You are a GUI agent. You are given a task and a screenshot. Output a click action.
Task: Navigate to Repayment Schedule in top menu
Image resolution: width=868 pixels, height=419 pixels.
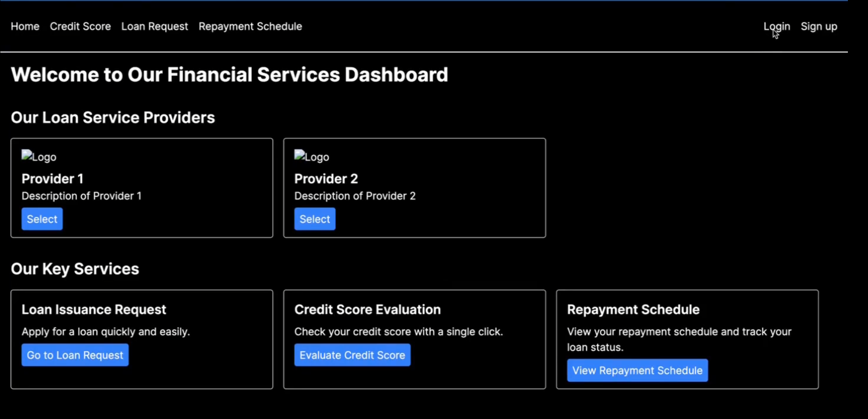pos(250,26)
